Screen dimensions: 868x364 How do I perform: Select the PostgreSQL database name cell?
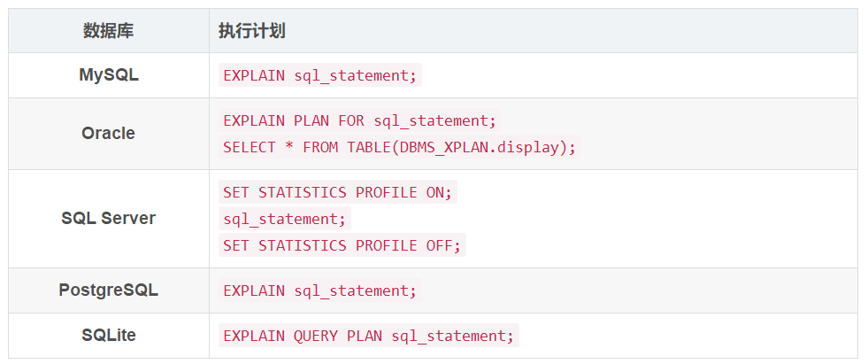tap(109, 290)
